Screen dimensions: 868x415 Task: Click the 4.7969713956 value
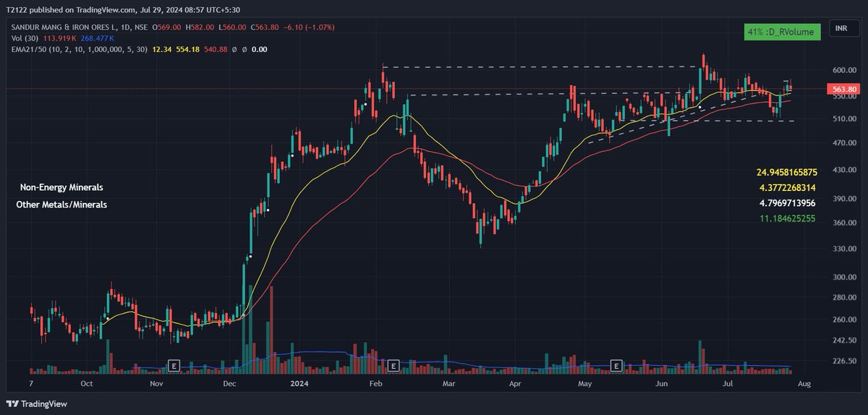click(789, 203)
